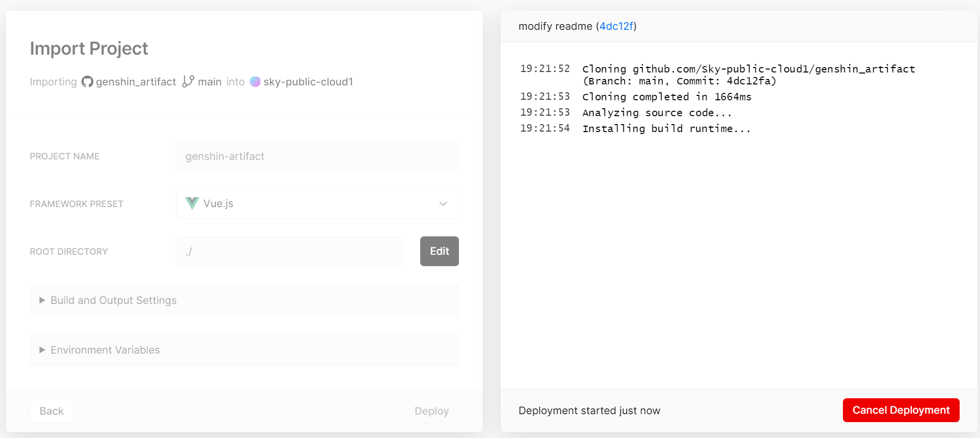Click the Deploy button
Image resolution: width=980 pixels, height=438 pixels.
432,411
